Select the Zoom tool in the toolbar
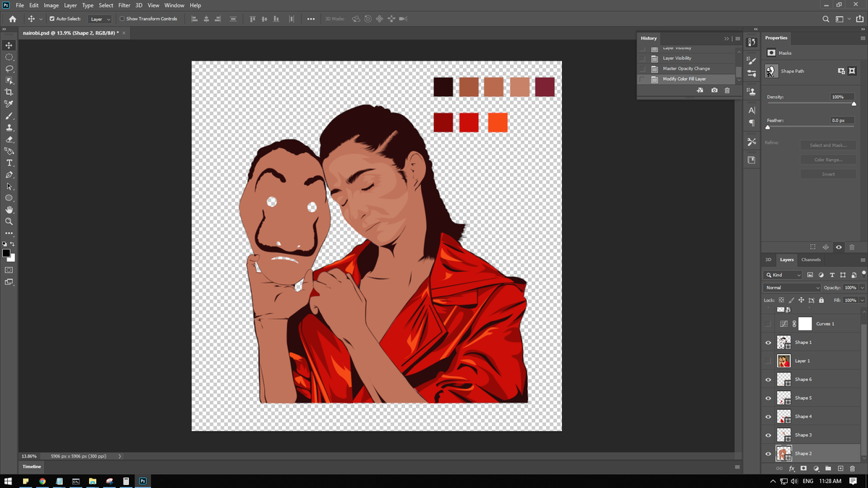This screenshot has height=488, width=868. [9, 222]
